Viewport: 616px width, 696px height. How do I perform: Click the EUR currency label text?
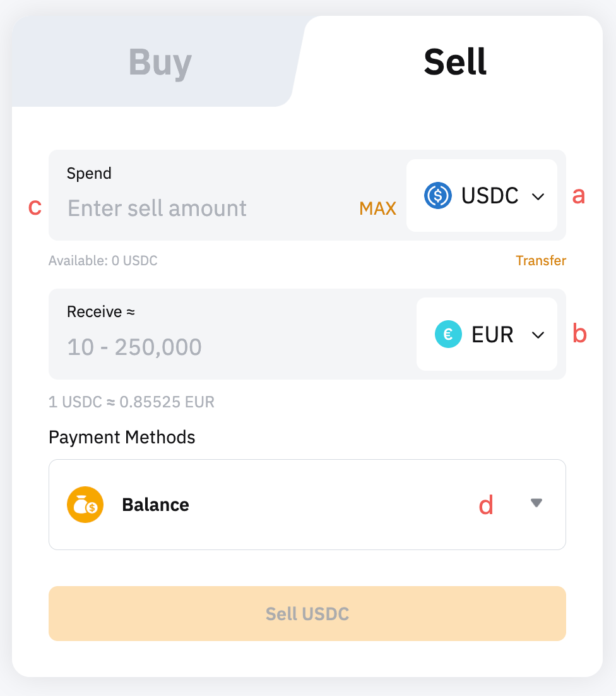(x=492, y=335)
